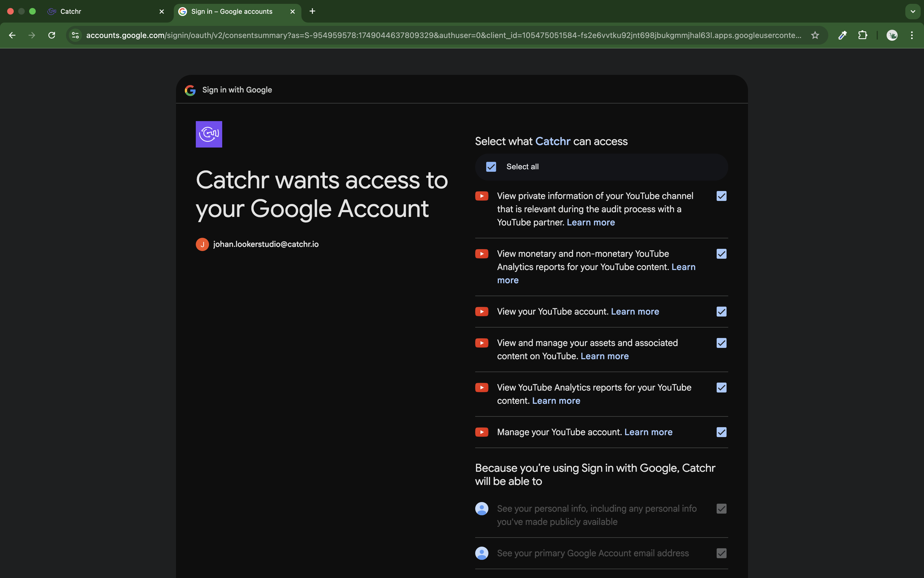
Task: Bookmark this page with the star icon
Action: coord(815,35)
